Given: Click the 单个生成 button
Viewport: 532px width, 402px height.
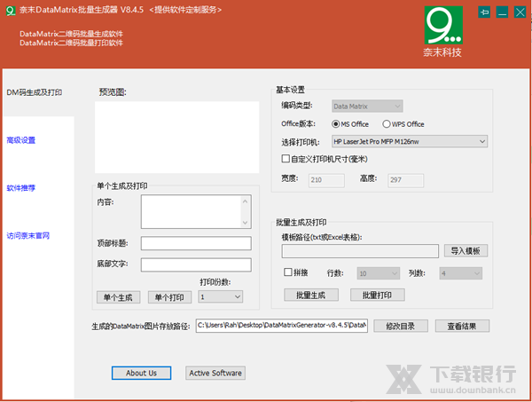Looking at the screenshot, I should (118, 297).
